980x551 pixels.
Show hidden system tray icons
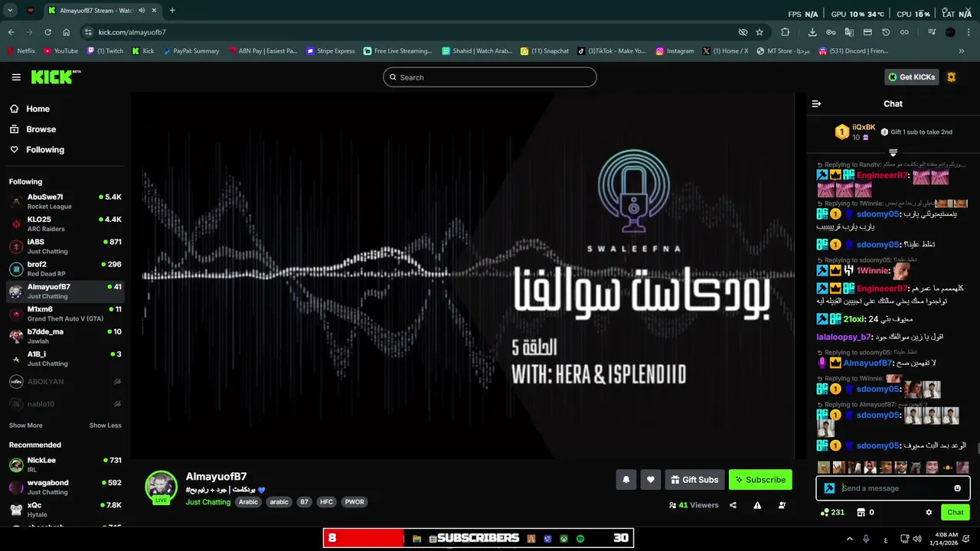tap(849, 539)
